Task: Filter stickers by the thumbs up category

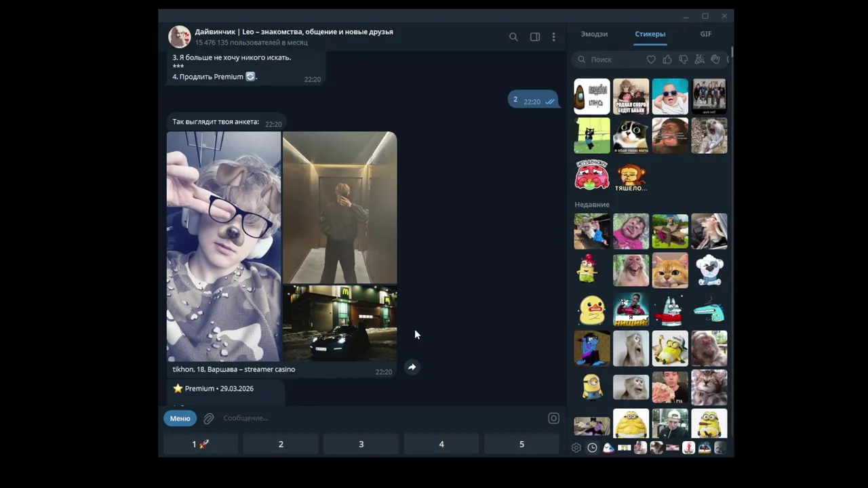Action: pos(667,60)
